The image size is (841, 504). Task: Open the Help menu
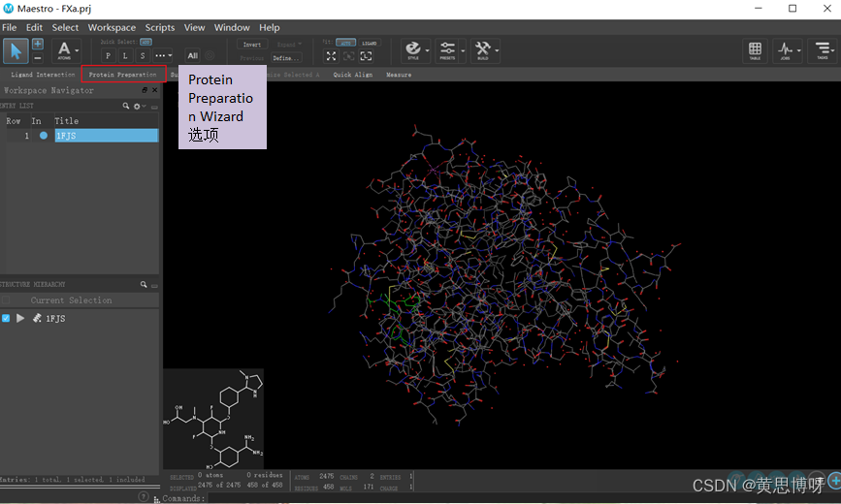pyautogui.click(x=270, y=27)
